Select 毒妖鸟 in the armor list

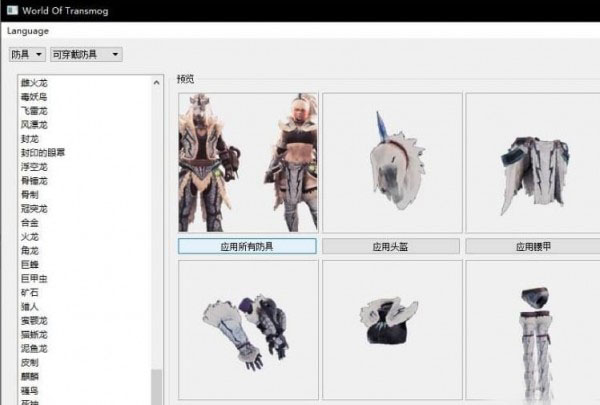point(34,97)
